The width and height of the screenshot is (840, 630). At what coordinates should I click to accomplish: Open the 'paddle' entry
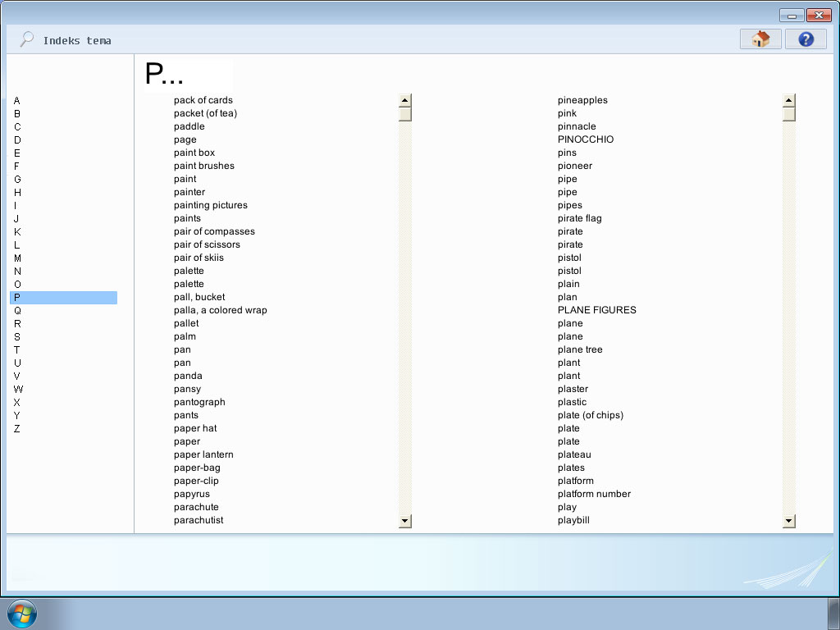point(189,126)
